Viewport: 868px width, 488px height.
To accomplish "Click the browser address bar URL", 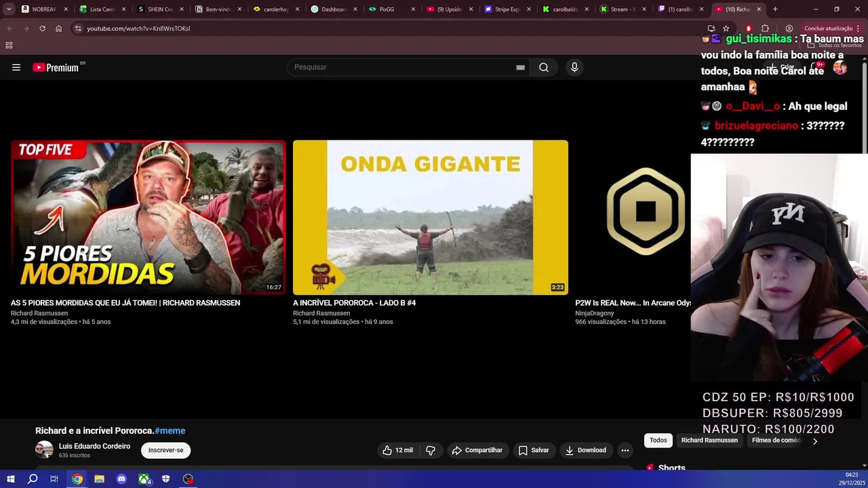I will pyautogui.click(x=138, y=28).
